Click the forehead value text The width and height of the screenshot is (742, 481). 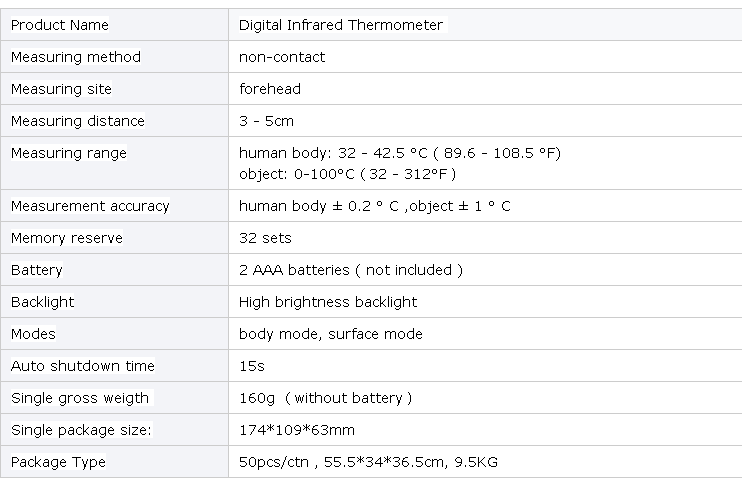(x=270, y=89)
